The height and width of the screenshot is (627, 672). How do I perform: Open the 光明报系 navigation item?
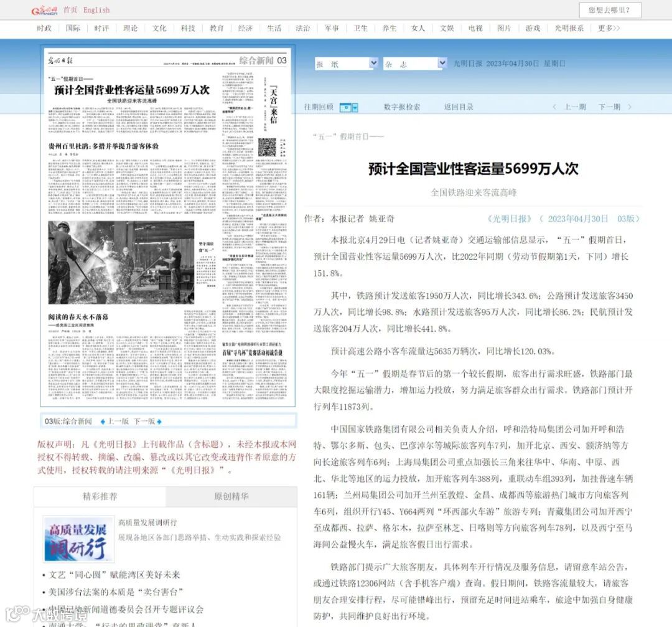point(569,28)
